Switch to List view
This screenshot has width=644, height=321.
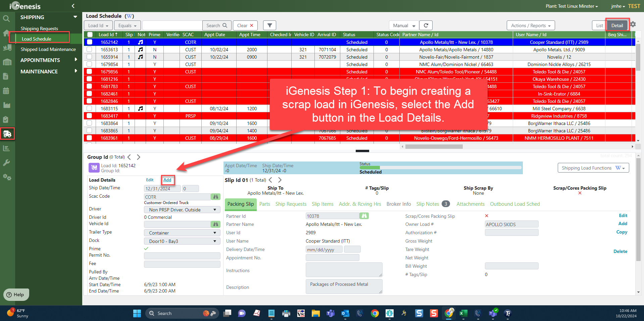tap(599, 25)
